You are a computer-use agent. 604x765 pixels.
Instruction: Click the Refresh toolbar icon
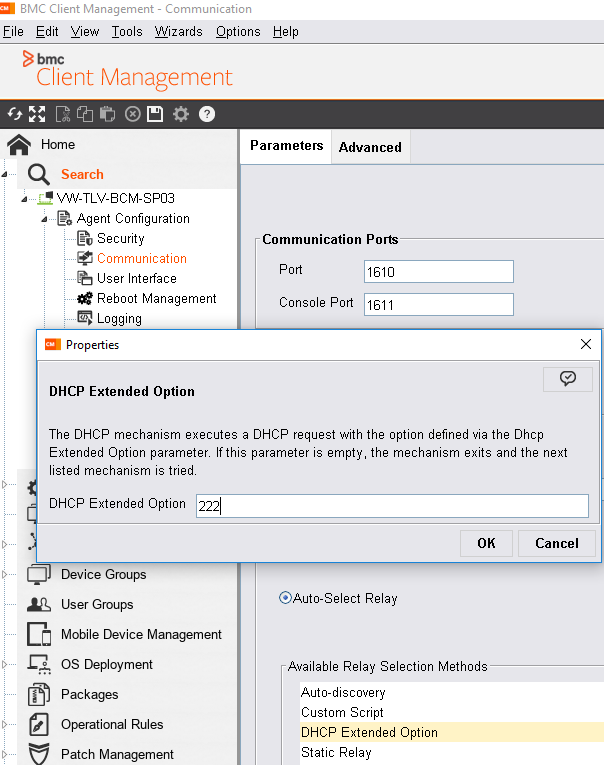click(x=15, y=114)
